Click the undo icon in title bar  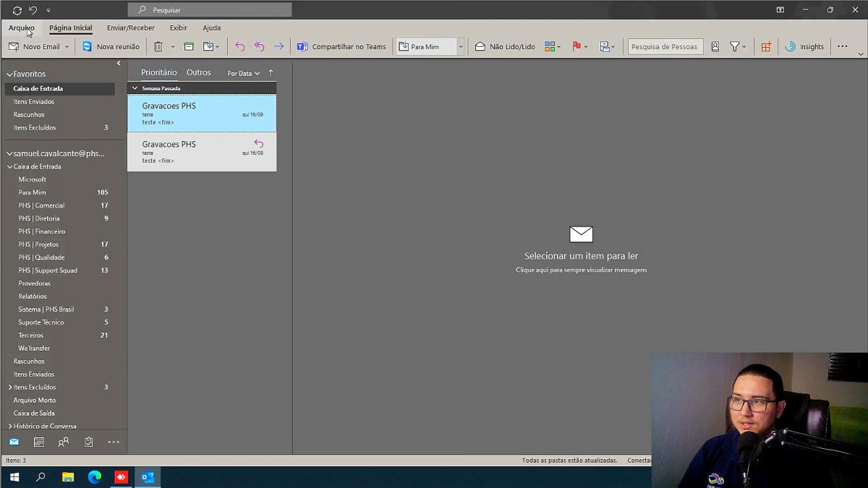click(x=33, y=10)
